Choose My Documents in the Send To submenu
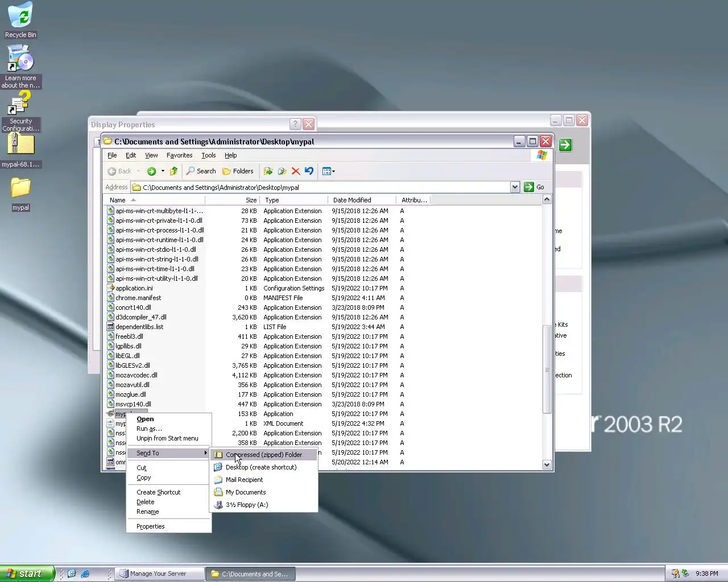 coord(264,492)
